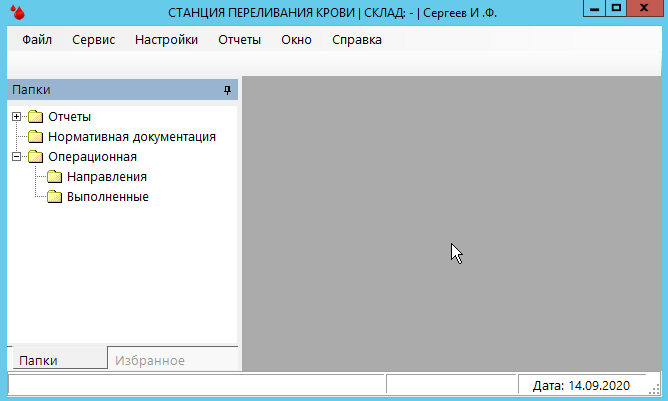
Task: Switch to the Папки tab at bottom
Action: tap(39, 361)
